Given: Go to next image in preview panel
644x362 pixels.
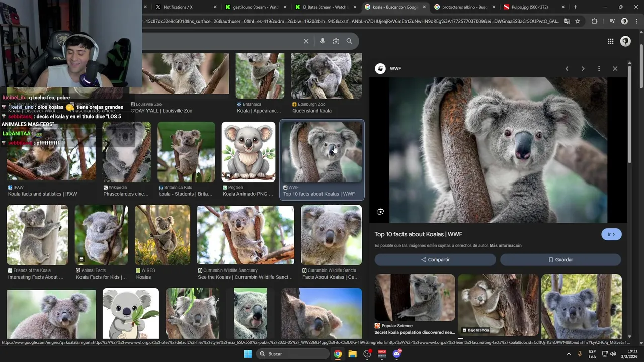Looking at the screenshot, I should click(x=583, y=69).
